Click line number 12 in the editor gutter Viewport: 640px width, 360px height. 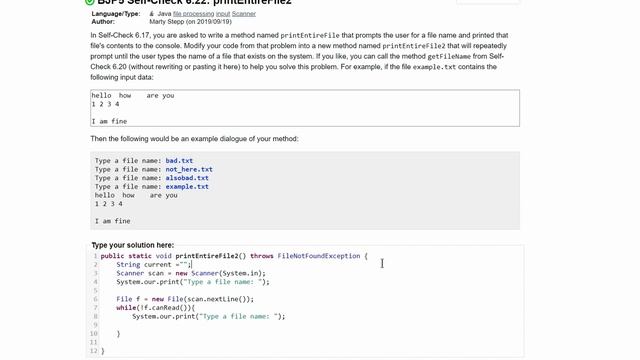94,351
